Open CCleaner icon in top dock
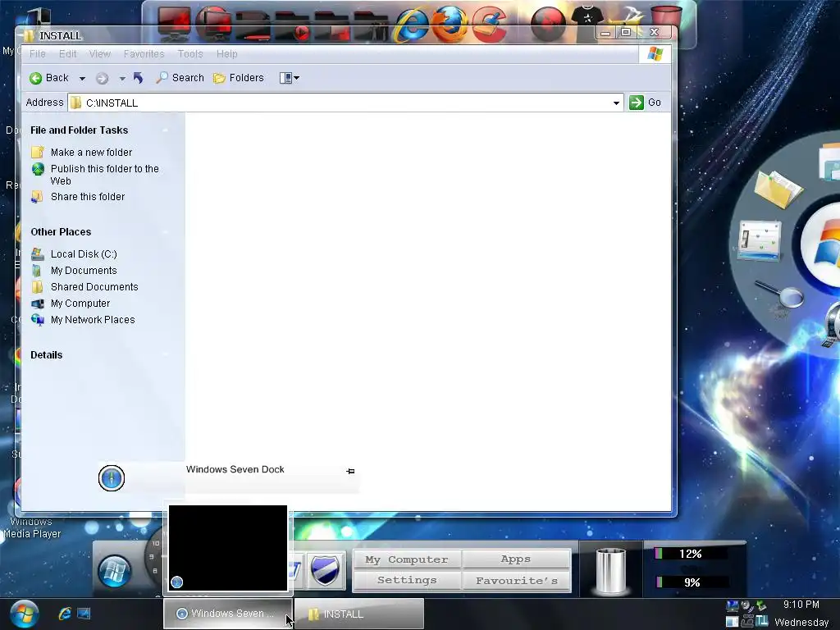The width and height of the screenshot is (840, 630). 489,25
